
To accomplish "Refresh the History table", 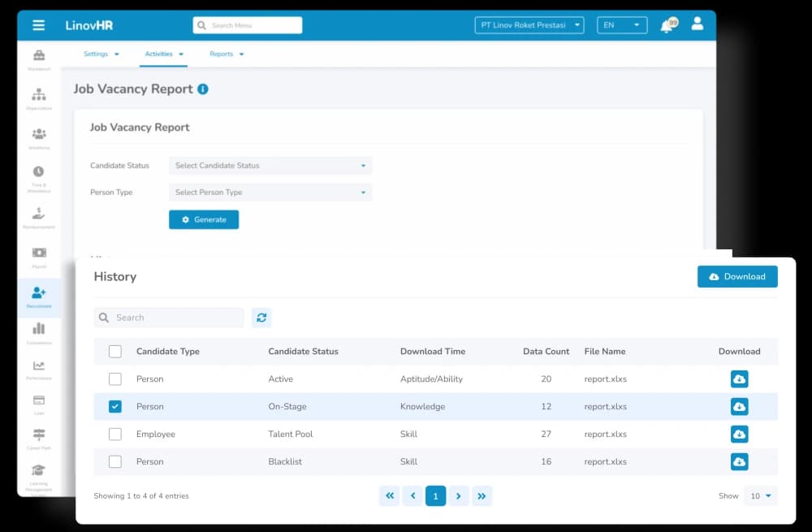I will pos(261,318).
